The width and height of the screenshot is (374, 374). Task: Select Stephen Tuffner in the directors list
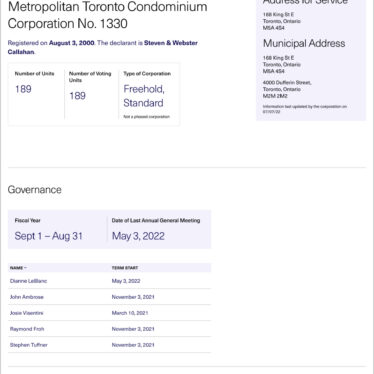click(x=29, y=345)
